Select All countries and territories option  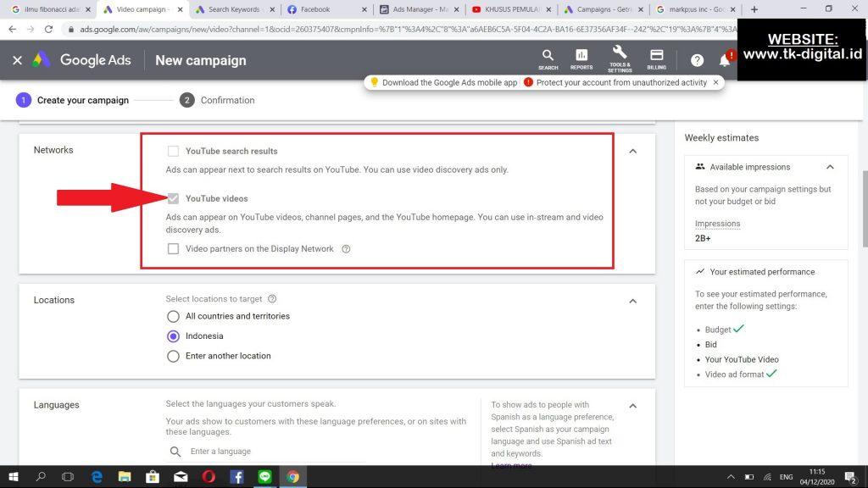click(173, 316)
